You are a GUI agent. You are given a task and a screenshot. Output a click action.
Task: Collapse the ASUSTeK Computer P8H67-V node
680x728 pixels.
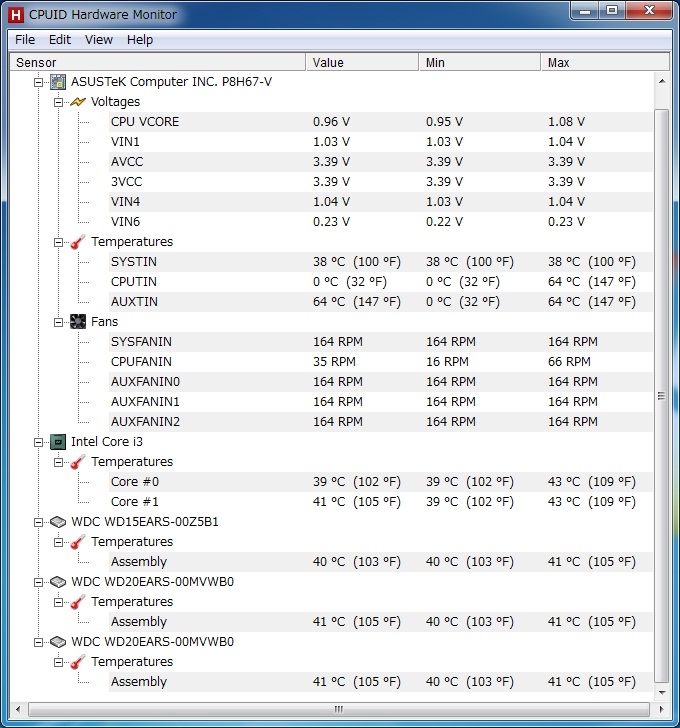(39, 82)
